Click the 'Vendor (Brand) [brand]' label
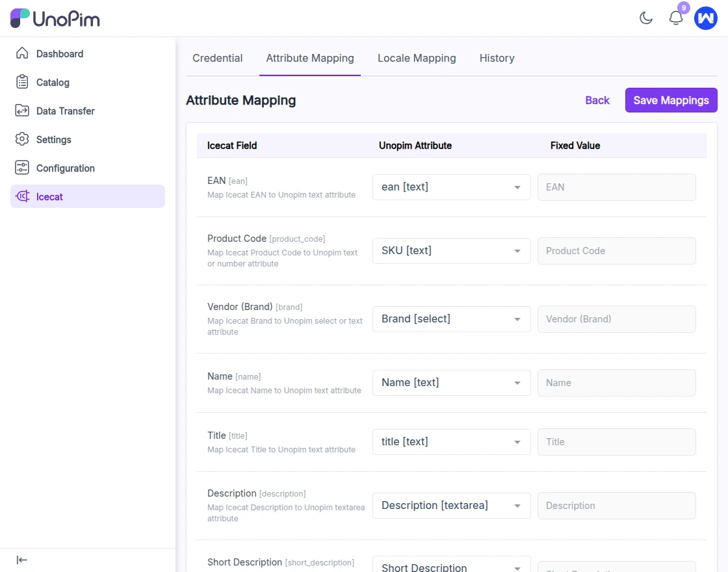 pos(254,307)
